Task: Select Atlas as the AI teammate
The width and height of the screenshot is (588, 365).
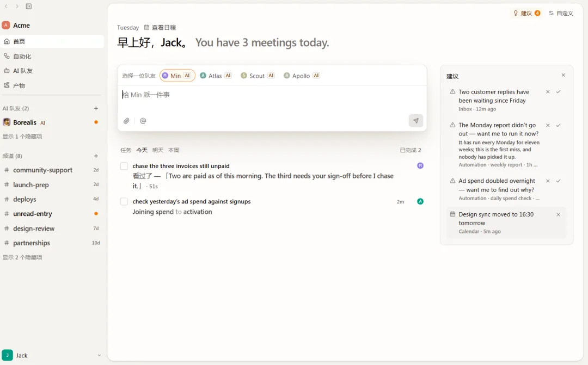Action: (x=216, y=76)
